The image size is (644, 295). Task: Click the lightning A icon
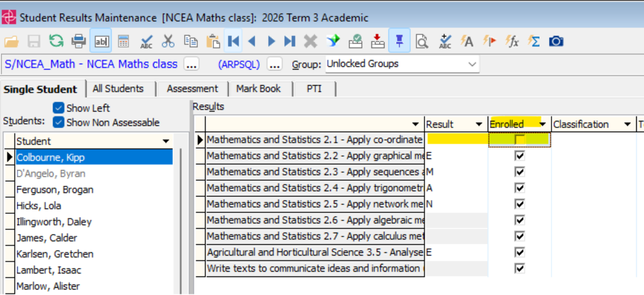[x=466, y=41]
